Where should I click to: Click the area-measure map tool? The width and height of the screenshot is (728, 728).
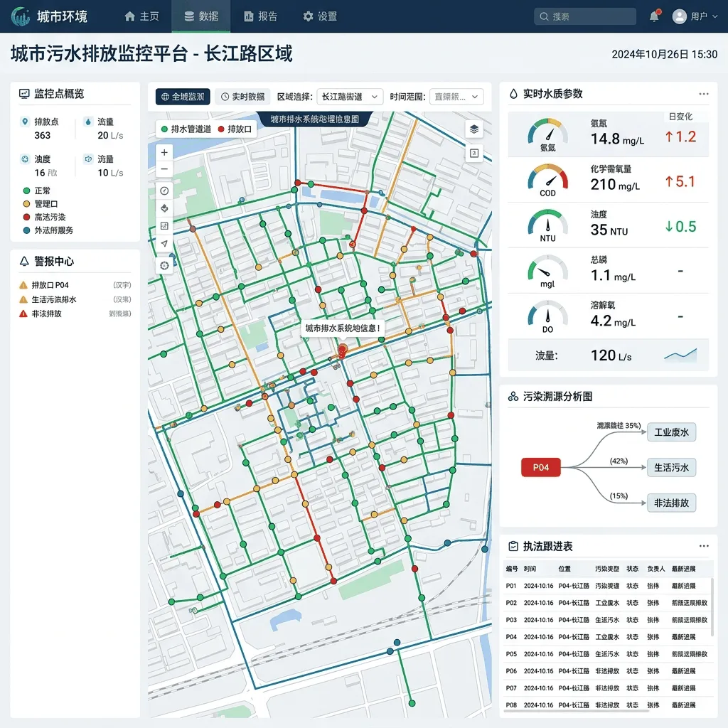[x=164, y=226]
